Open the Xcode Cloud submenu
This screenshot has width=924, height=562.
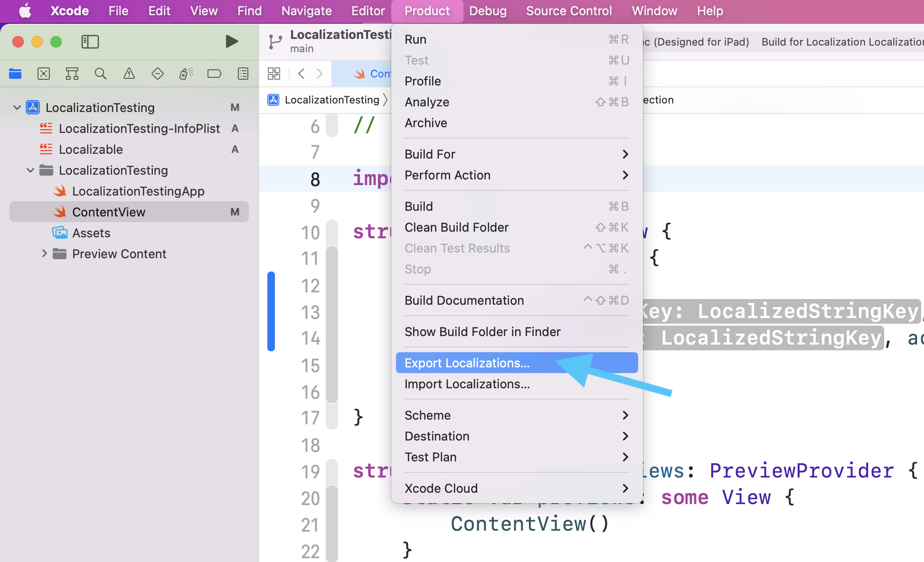[517, 488]
